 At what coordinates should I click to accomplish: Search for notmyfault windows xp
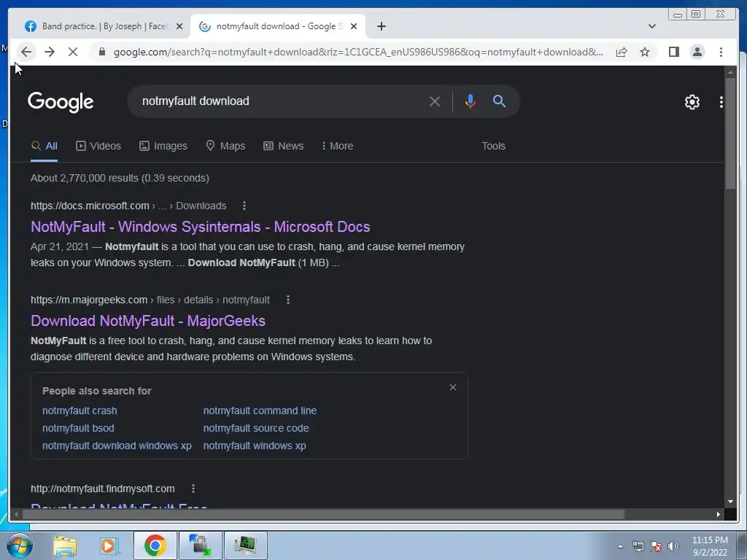pyautogui.click(x=255, y=446)
